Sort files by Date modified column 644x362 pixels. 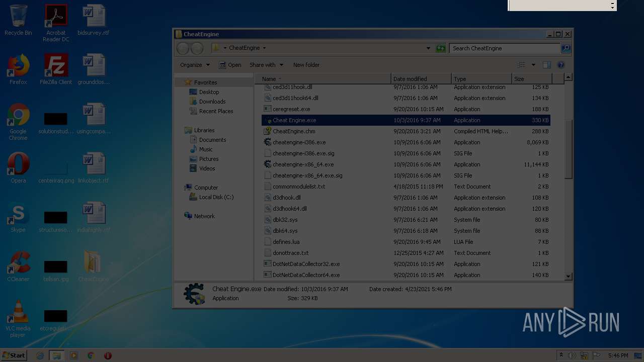pos(421,79)
